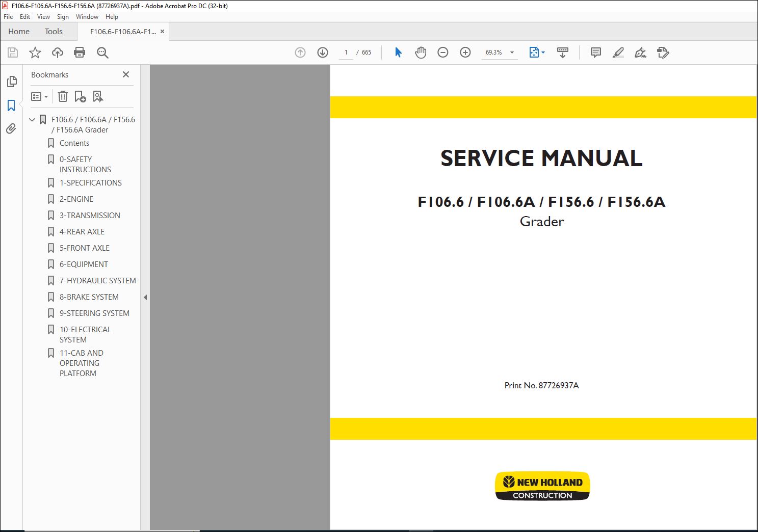Close the Bookmarks panel

click(x=126, y=74)
